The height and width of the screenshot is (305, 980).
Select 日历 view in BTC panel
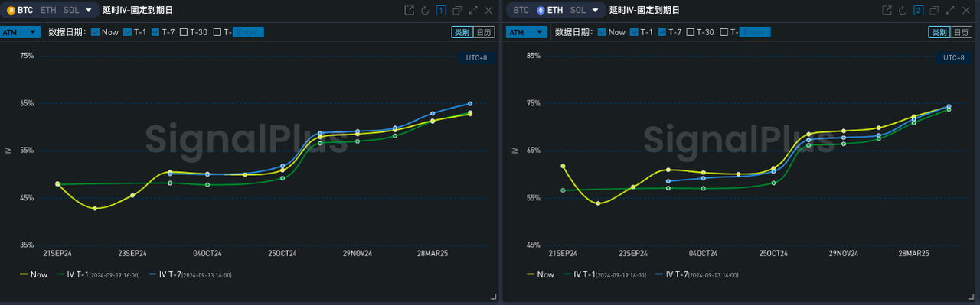(x=484, y=32)
